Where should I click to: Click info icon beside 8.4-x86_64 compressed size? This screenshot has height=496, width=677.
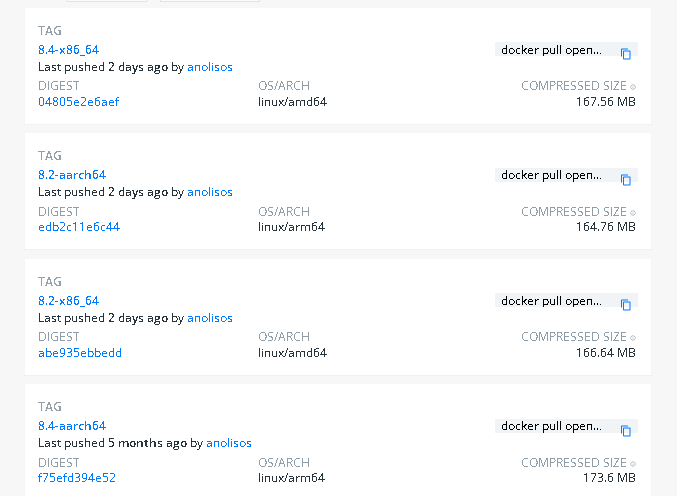pyautogui.click(x=633, y=87)
